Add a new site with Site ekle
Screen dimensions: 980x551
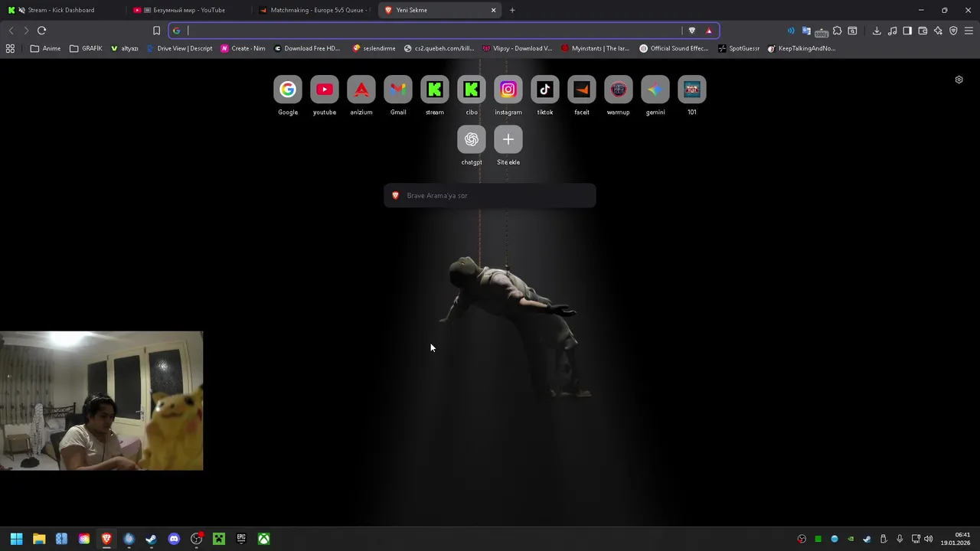(508, 139)
